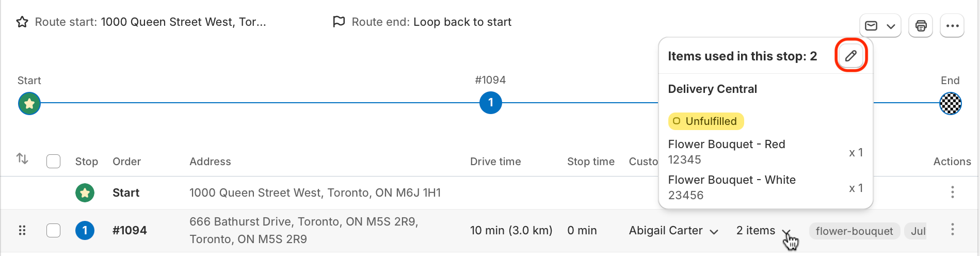
Task: Expand the Abigail Carter customer dropdown
Action: point(714,232)
